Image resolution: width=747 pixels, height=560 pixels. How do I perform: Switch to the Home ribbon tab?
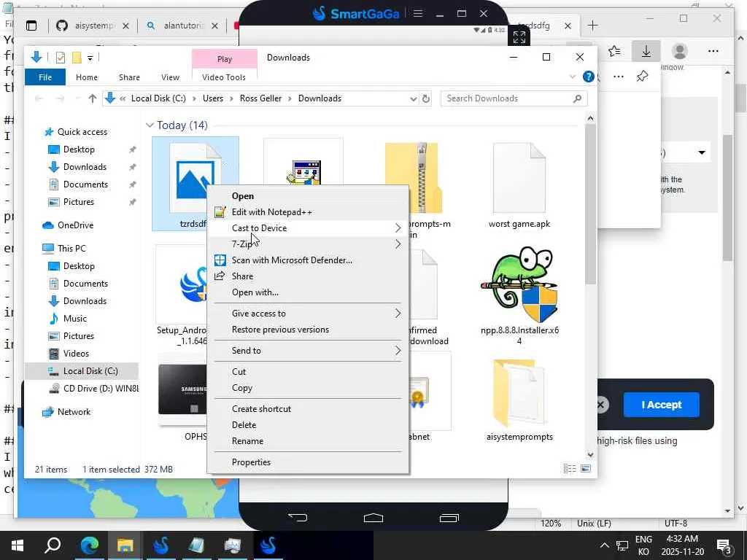87,77
